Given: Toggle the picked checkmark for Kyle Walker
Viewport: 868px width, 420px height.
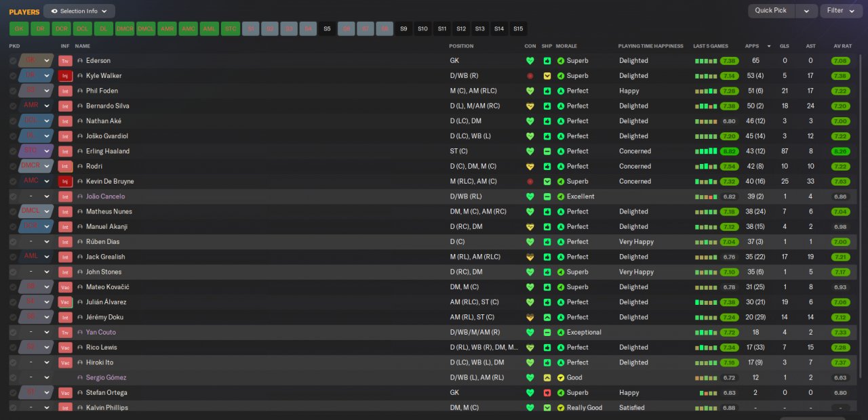Looking at the screenshot, I should click(13, 76).
